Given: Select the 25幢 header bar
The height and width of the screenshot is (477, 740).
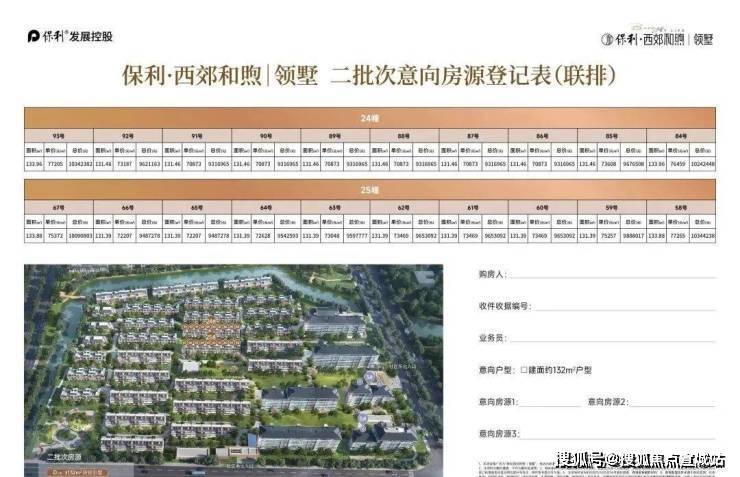Looking at the screenshot, I should tap(370, 189).
